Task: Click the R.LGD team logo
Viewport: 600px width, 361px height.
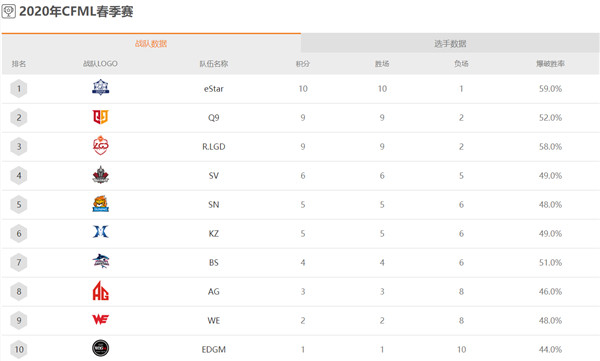Action: [101, 145]
